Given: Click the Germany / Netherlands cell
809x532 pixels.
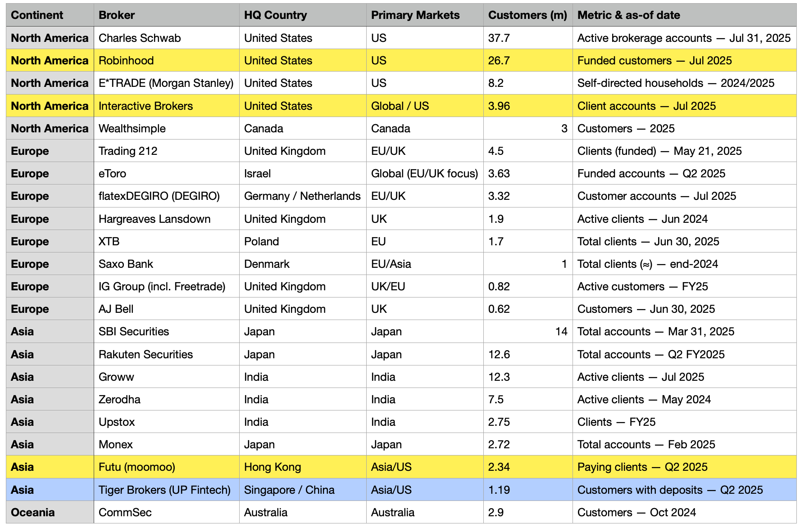Looking at the screenshot, I should click(x=303, y=196).
